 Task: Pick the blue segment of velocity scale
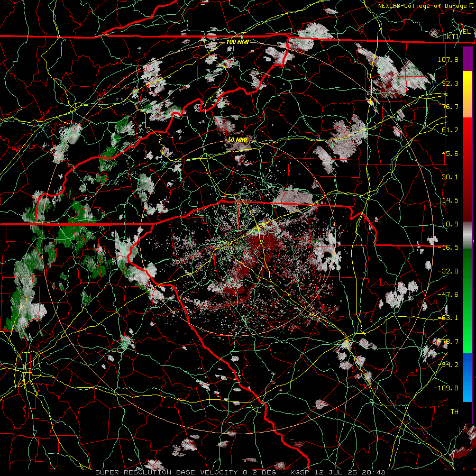pos(467,377)
